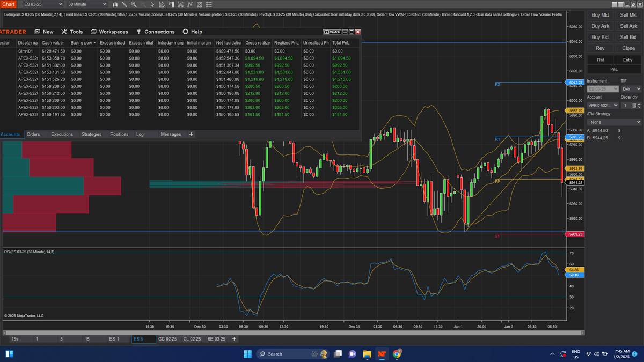Open the Workspaces menu
This screenshot has width=644, height=362.
[109, 32]
